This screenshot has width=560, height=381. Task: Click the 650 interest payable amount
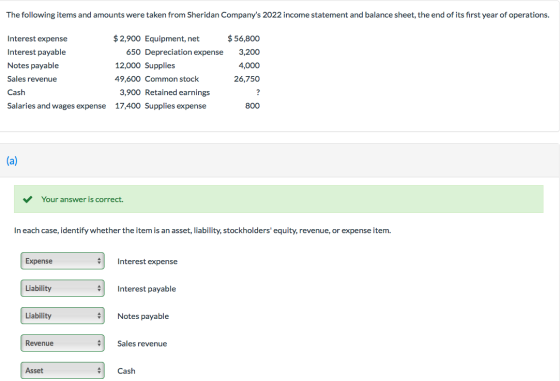coord(133,52)
